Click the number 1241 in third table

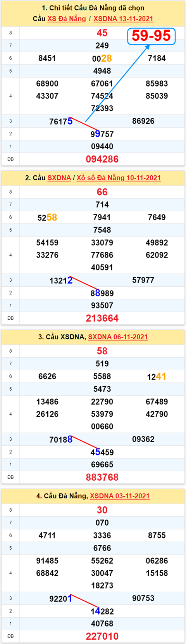(x=157, y=376)
